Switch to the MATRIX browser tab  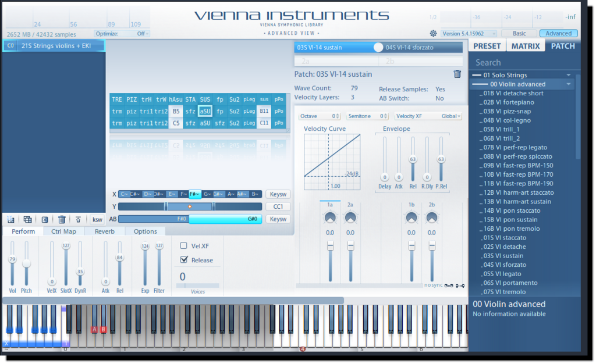[526, 46]
